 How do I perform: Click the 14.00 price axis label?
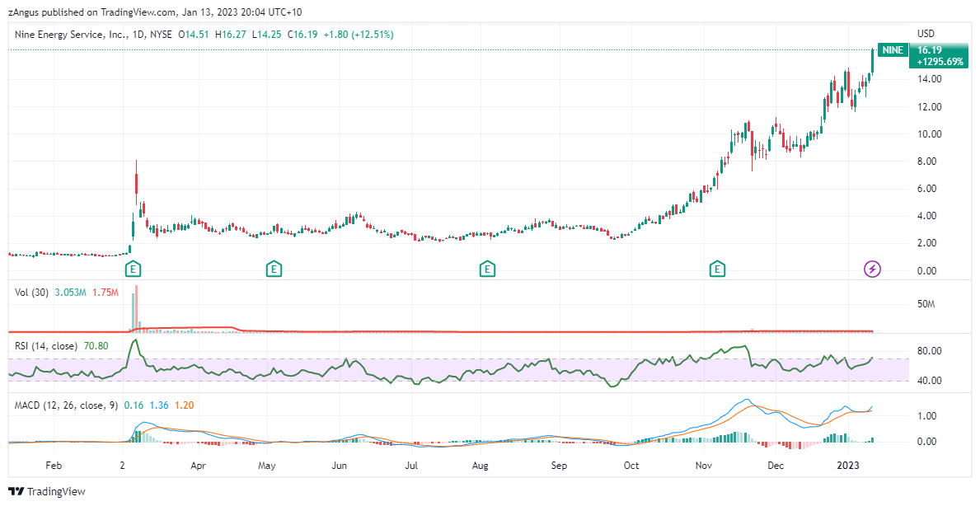tap(930, 79)
